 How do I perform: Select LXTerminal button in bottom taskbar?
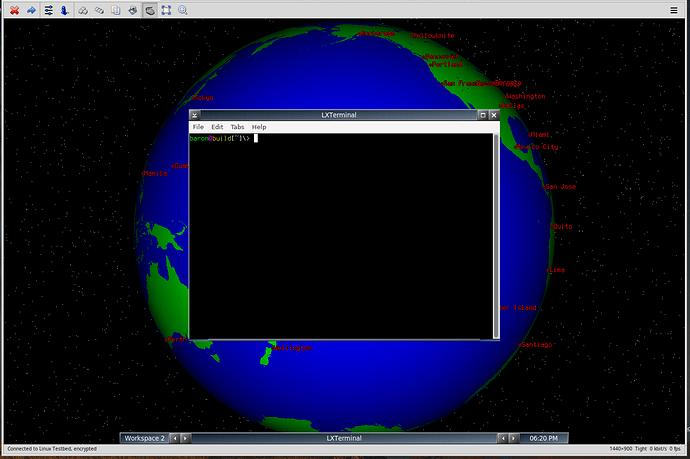point(344,438)
